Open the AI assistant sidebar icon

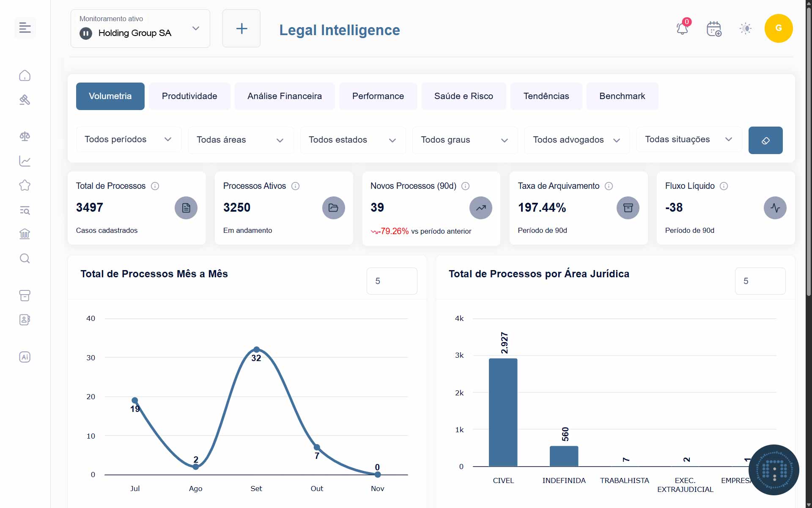tap(25, 357)
